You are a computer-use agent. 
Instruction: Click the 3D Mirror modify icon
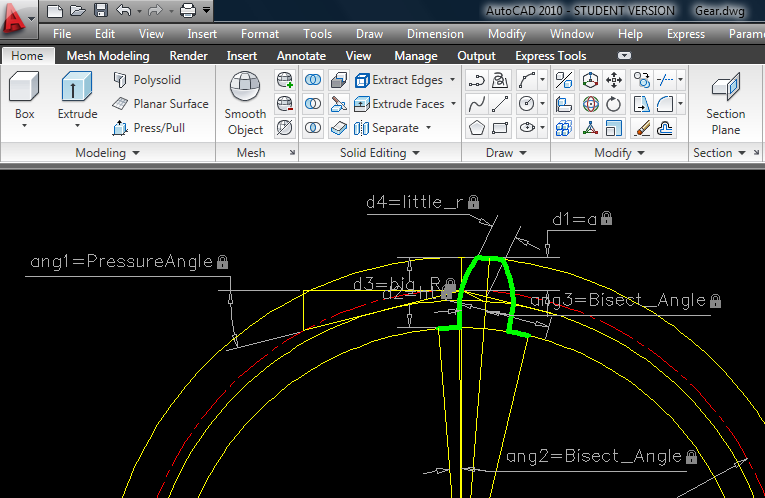[564, 80]
